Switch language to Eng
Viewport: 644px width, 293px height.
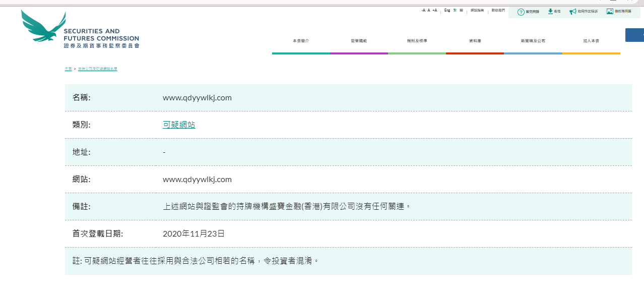point(447,10)
